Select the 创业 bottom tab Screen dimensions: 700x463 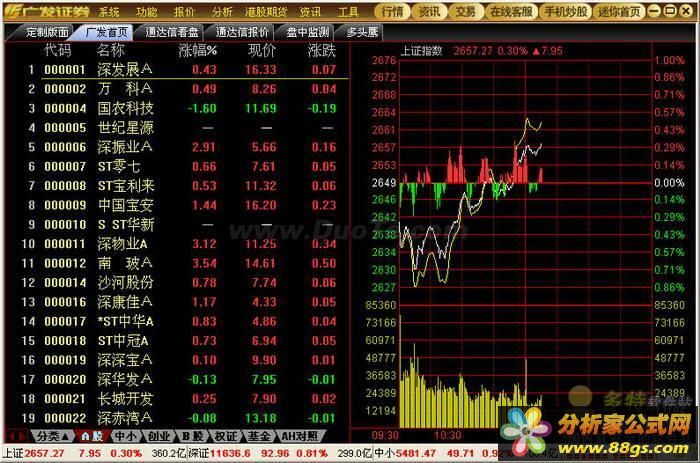tap(158, 436)
